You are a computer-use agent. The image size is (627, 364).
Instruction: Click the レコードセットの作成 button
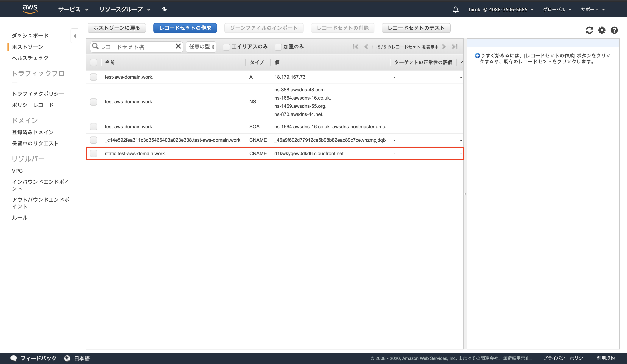pyautogui.click(x=185, y=28)
